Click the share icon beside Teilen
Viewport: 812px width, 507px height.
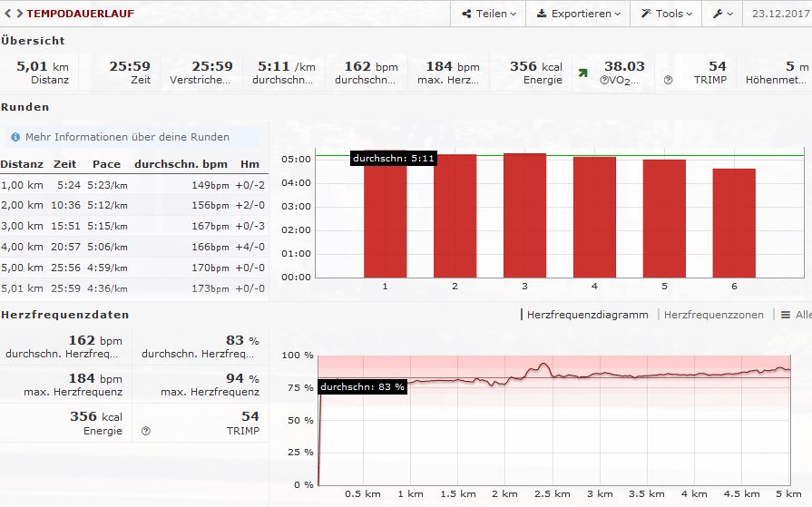point(467,14)
